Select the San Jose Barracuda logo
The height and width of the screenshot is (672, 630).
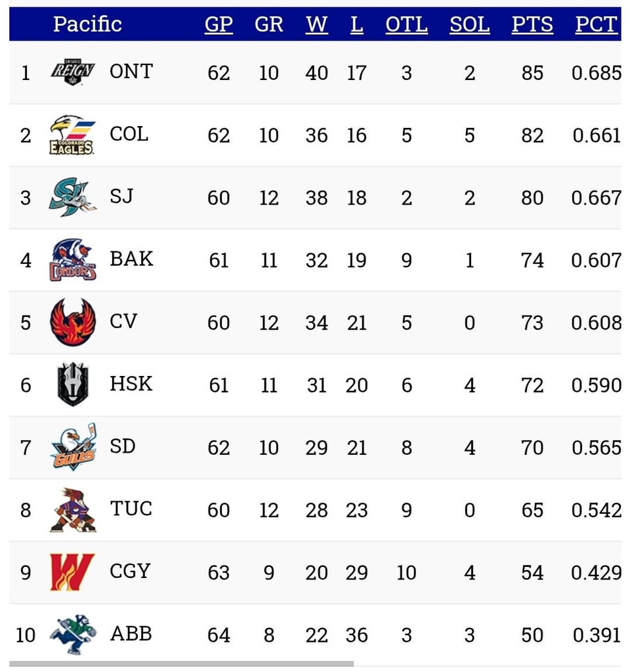pos(72,197)
